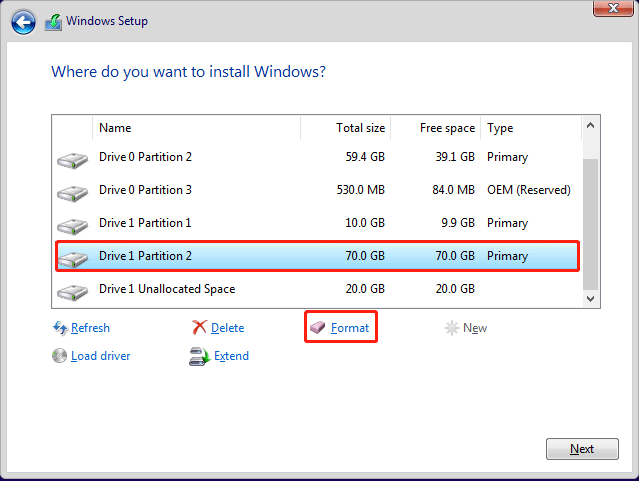The image size is (639, 481).
Task: Click the pink eraser Format icon
Action: [x=317, y=327]
